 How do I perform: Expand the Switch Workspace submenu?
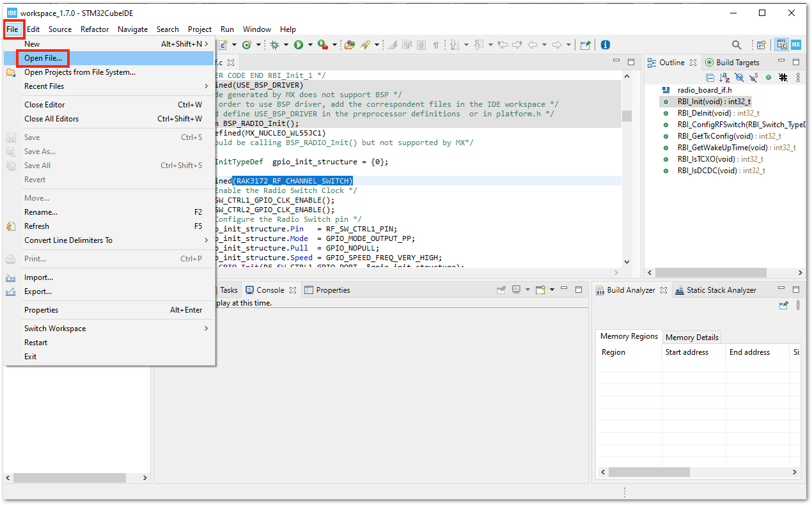206,329
